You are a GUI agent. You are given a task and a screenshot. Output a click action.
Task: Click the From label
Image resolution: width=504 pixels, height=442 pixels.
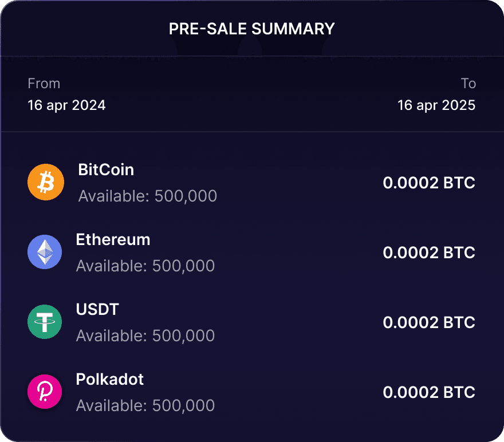(x=44, y=84)
